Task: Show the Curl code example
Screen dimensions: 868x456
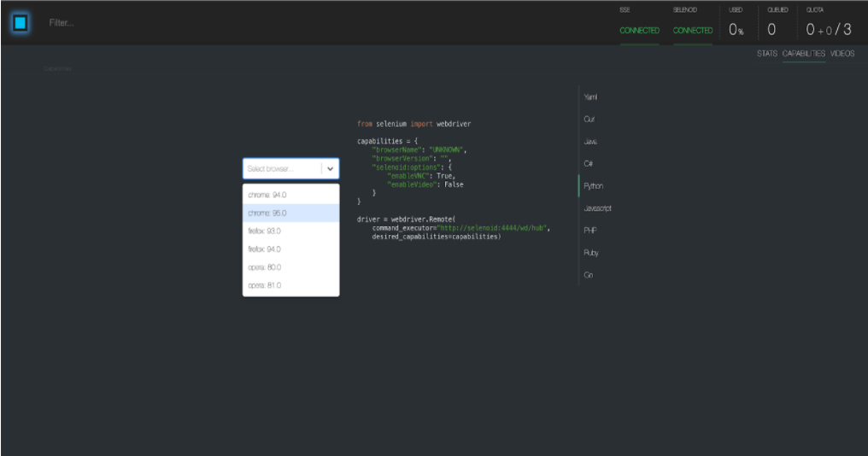Action: pyautogui.click(x=589, y=119)
